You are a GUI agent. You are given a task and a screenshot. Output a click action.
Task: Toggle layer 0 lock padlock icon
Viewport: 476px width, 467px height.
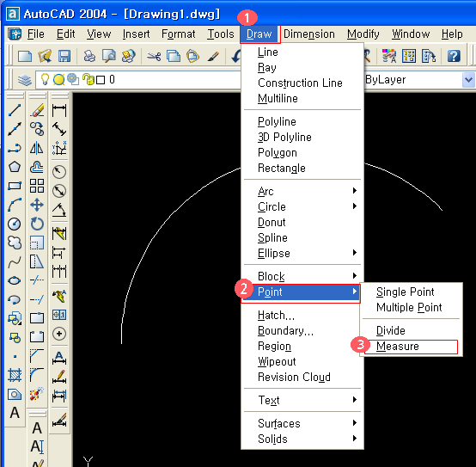click(88, 79)
